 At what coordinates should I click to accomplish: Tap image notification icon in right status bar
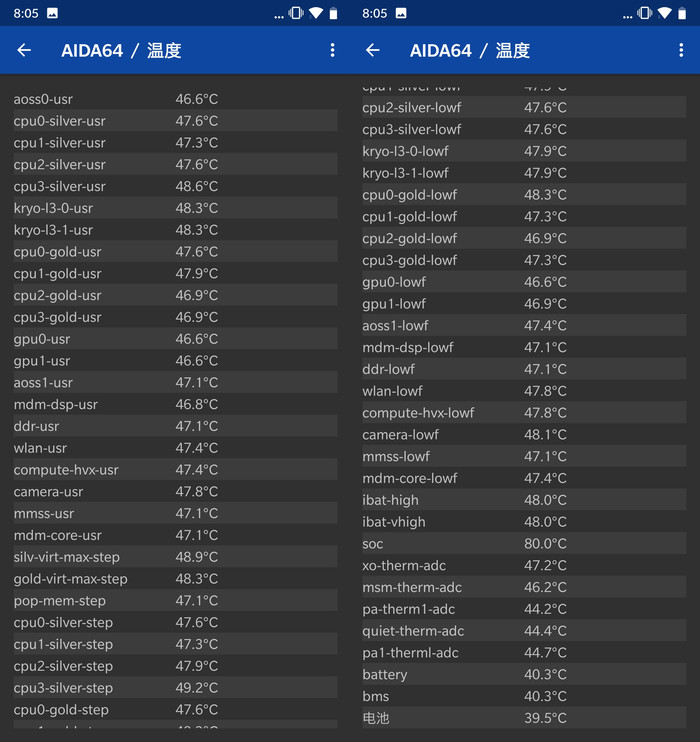pos(401,13)
